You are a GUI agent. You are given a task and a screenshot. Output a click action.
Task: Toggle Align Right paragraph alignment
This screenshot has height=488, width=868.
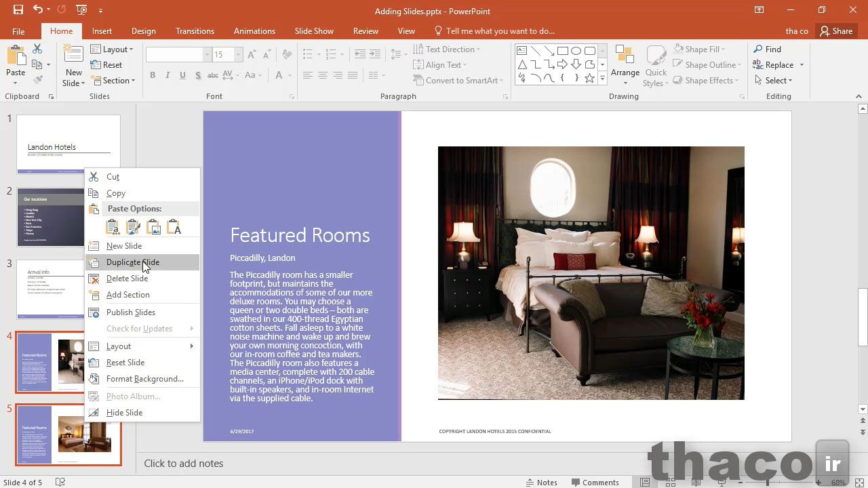pos(338,75)
